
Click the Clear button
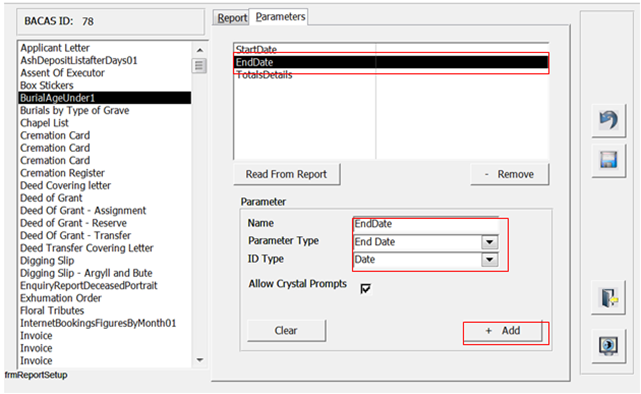pos(286,330)
